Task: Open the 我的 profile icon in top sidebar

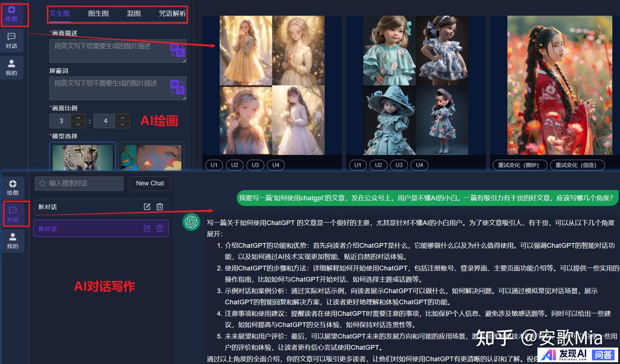Action: coord(11,68)
